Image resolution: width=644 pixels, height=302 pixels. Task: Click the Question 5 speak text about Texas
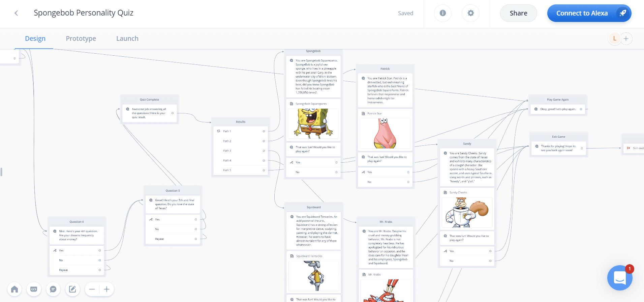click(x=175, y=204)
